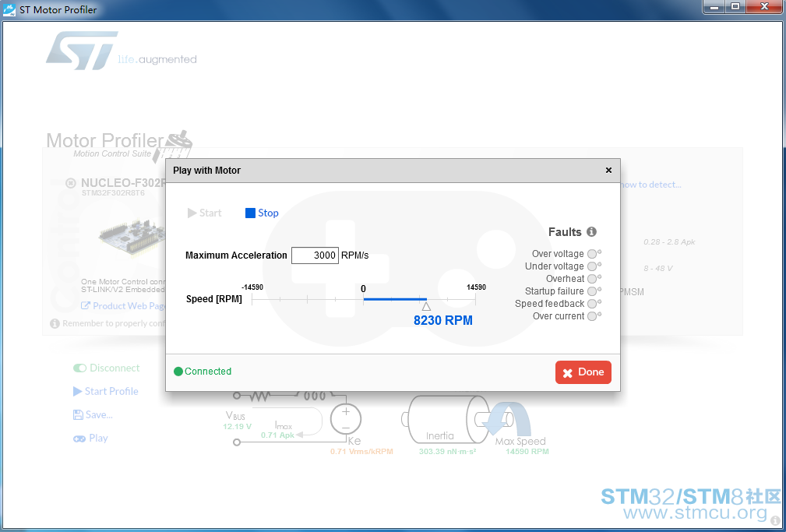Click the 303.39 inertia value
Viewport: 786px width, 532px height.
[x=448, y=451]
